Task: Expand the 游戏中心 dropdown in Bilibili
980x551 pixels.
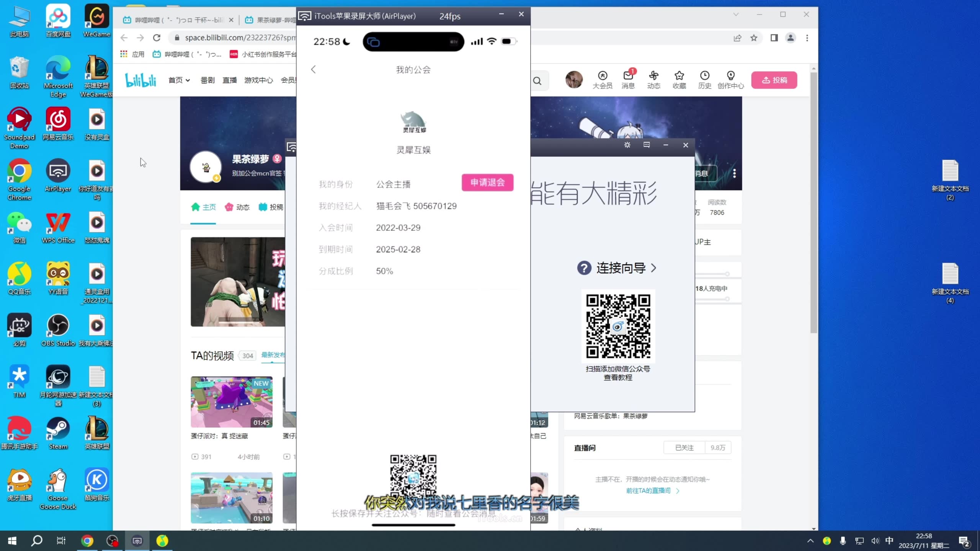Action: (x=257, y=80)
